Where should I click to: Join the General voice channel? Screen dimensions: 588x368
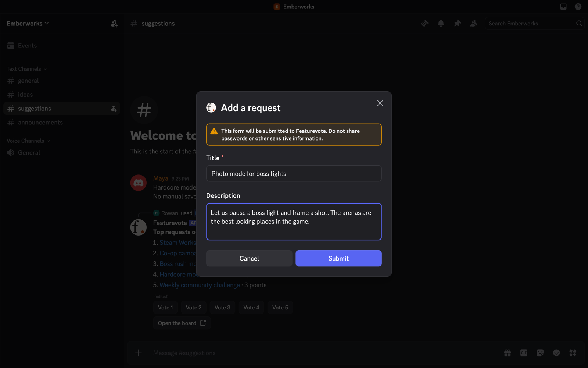[62, 153]
